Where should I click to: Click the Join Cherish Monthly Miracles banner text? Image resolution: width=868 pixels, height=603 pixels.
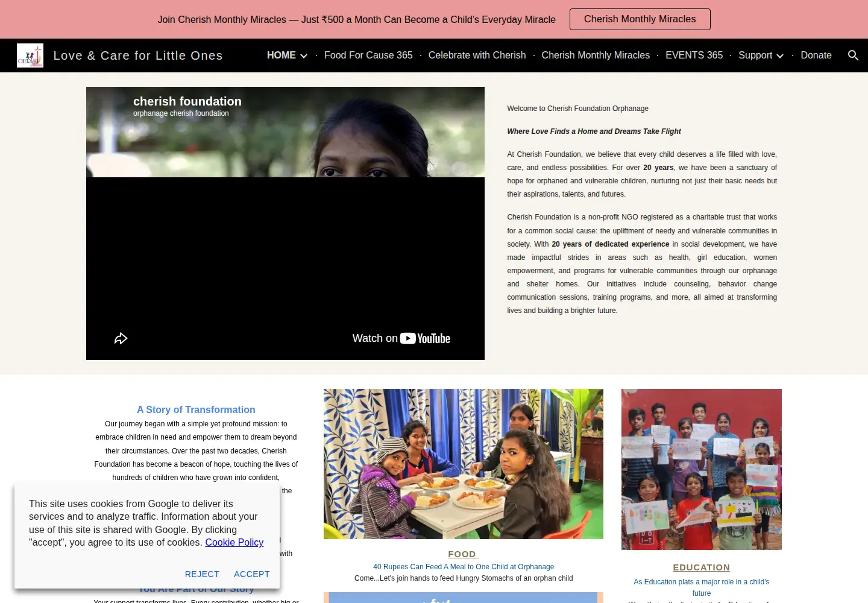click(357, 19)
